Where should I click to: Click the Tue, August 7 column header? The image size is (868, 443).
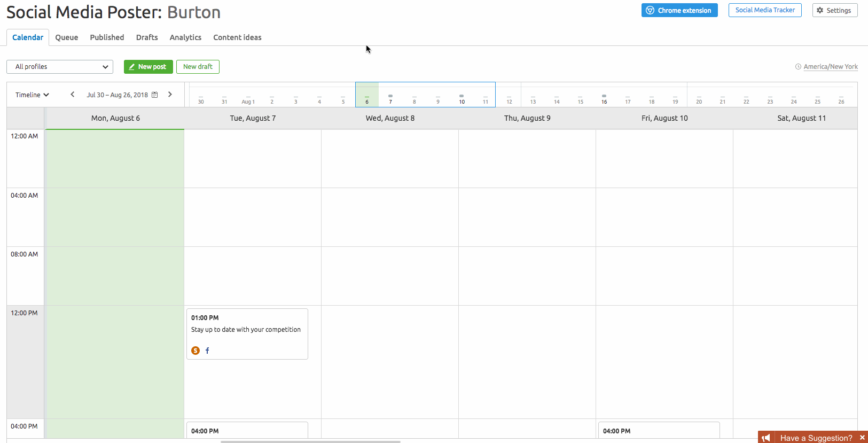[253, 118]
